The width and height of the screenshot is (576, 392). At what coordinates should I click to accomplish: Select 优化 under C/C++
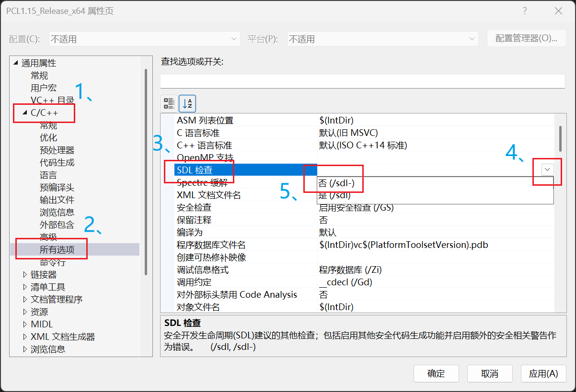(48, 137)
